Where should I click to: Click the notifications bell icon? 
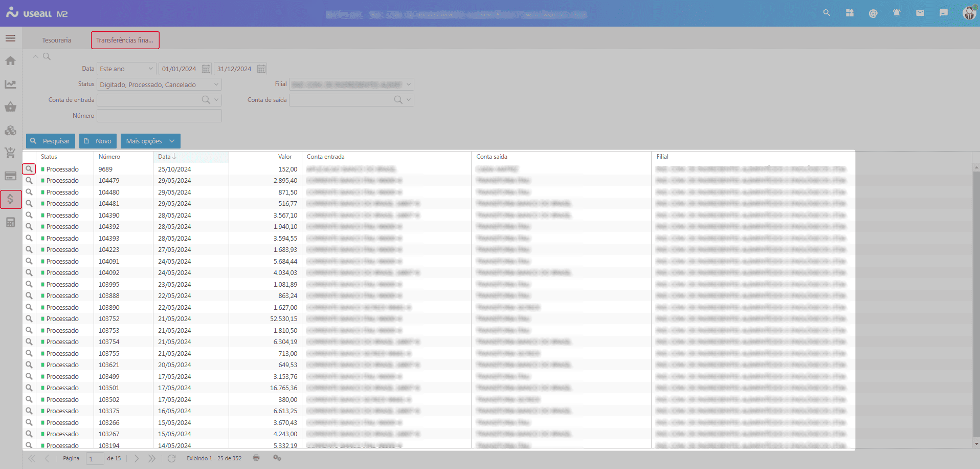pos(896,13)
